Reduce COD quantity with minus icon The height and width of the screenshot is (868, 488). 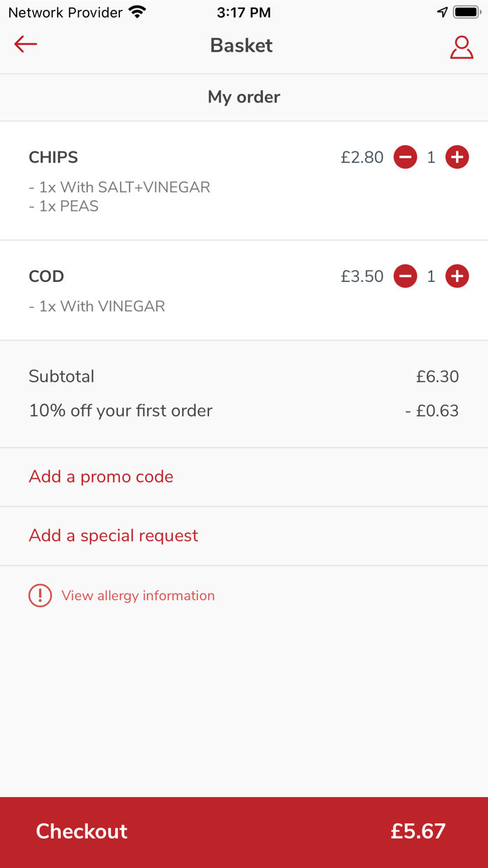(405, 277)
